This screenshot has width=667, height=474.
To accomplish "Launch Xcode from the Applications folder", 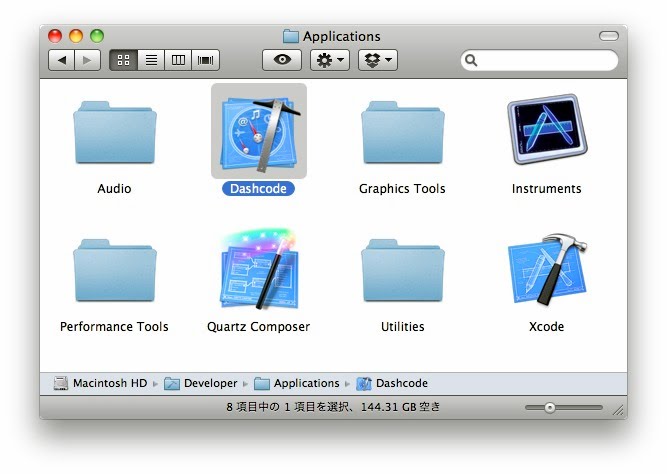I will (x=546, y=272).
